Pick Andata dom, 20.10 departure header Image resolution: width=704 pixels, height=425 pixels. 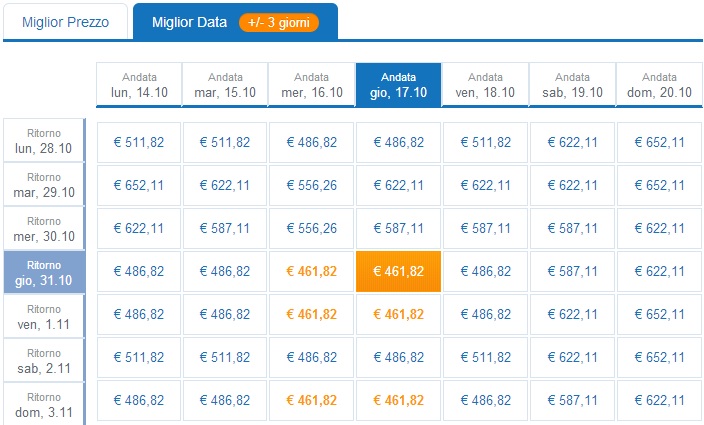coord(659,85)
